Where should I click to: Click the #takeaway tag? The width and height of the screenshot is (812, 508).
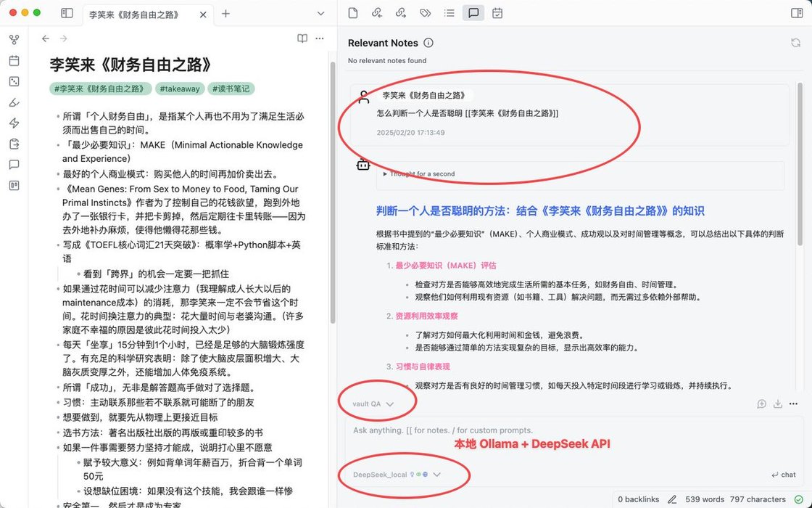[180, 89]
